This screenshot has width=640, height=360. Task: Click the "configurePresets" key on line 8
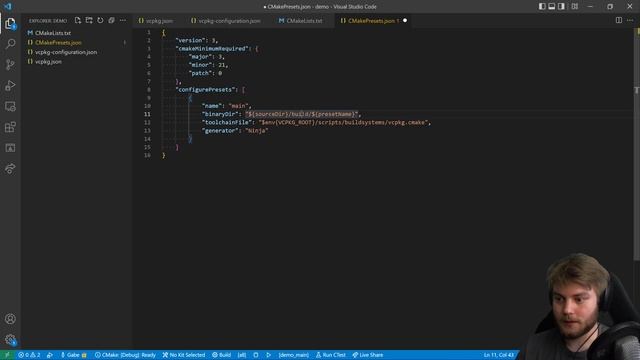[206, 89]
